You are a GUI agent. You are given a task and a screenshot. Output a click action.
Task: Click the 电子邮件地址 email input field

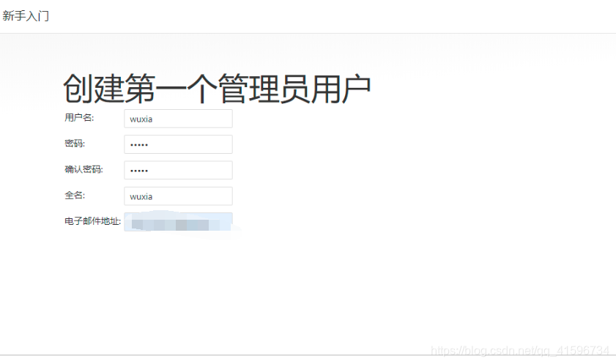click(179, 222)
